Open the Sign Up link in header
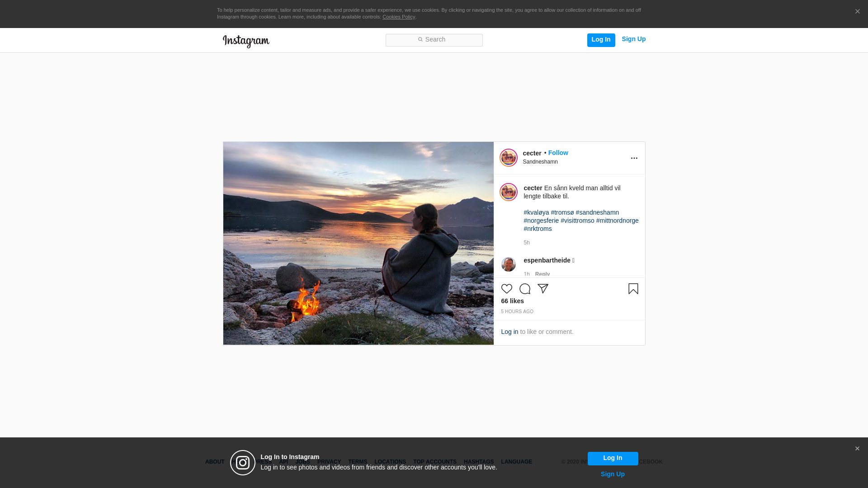This screenshot has height=488, width=868. tap(633, 39)
